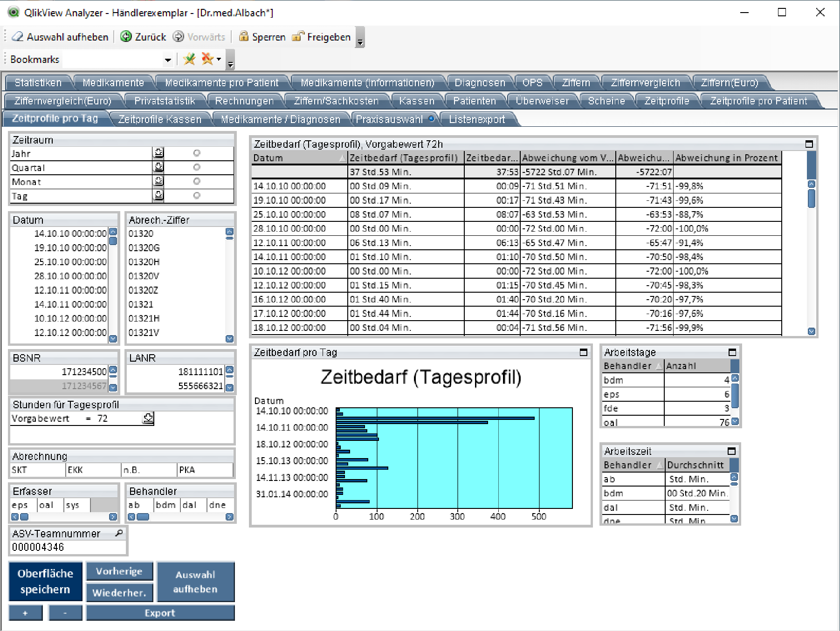Click the Oberfläche speichern button
This screenshot has height=631, width=840.
[45, 582]
